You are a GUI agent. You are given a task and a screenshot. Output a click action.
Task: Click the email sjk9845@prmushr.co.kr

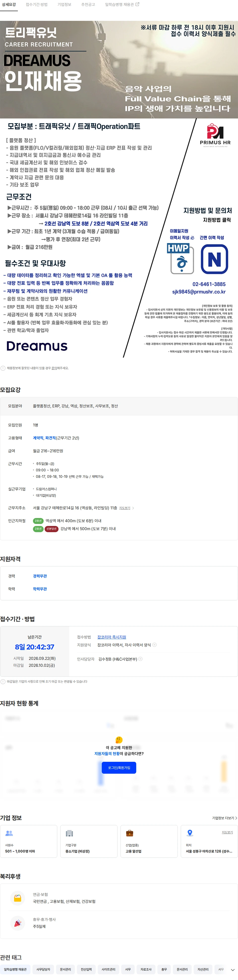tap(199, 292)
